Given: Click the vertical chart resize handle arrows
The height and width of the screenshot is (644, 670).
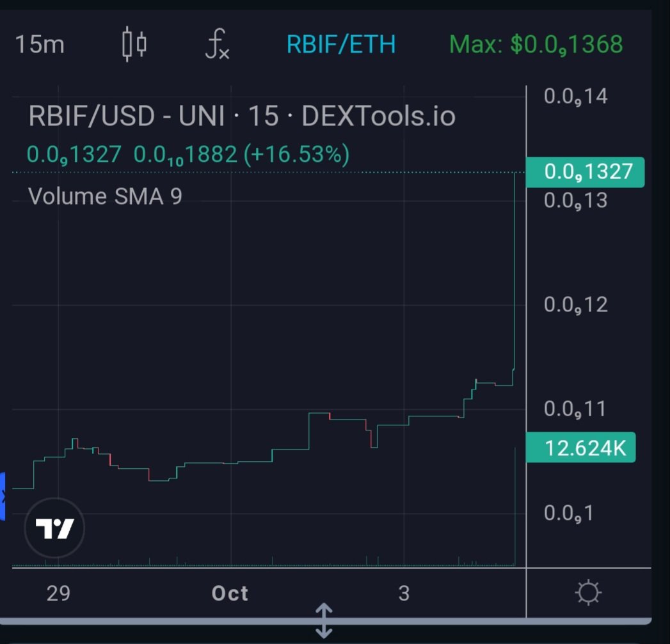Looking at the screenshot, I should point(324,620).
